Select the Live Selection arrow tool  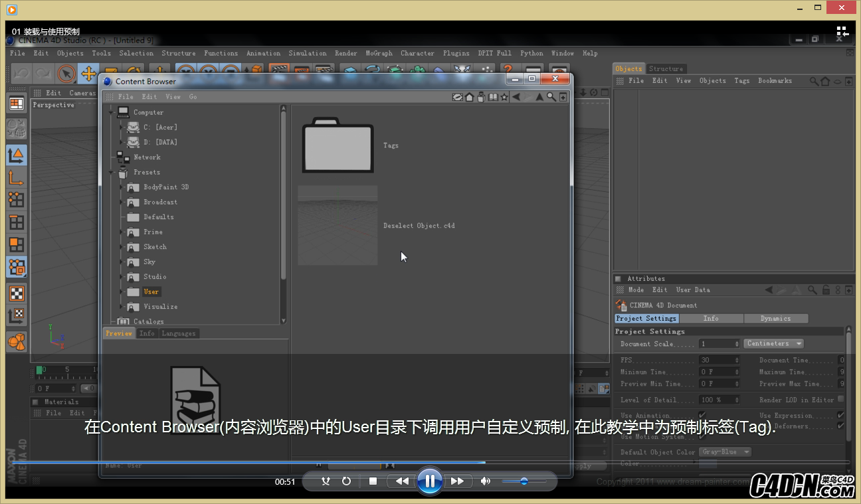(66, 73)
